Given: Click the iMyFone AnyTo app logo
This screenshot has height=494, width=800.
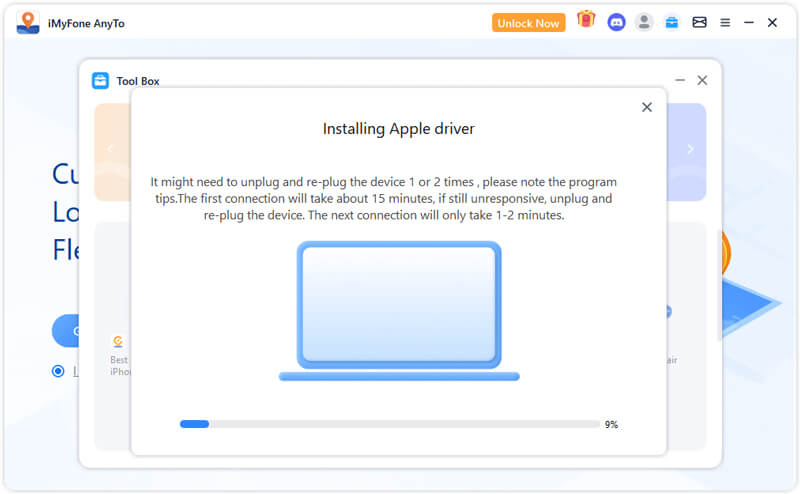Looking at the screenshot, I should (x=28, y=23).
